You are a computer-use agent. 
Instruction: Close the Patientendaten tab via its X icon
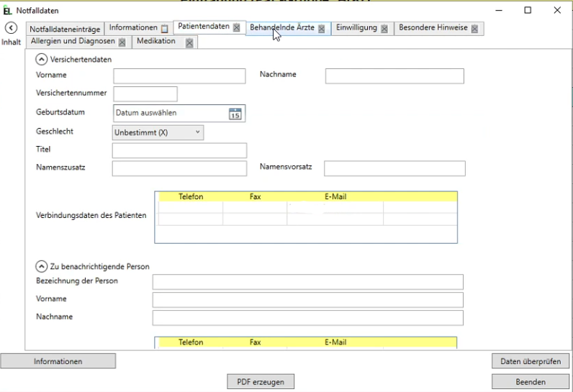236,28
